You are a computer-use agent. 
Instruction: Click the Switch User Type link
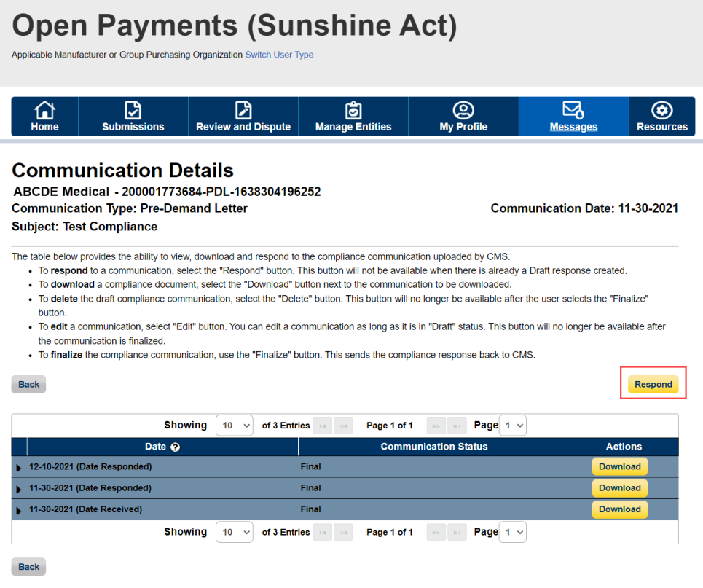click(x=279, y=55)
